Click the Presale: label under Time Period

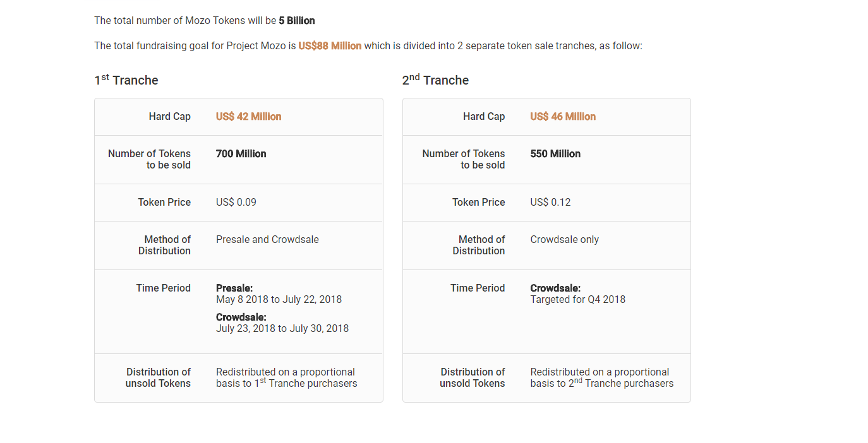[234, 288]
